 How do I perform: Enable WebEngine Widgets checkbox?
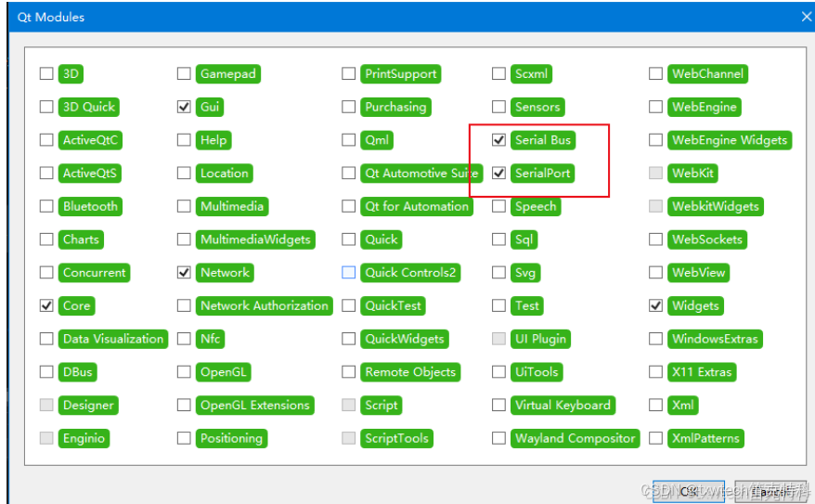click(x=655, y=140)
